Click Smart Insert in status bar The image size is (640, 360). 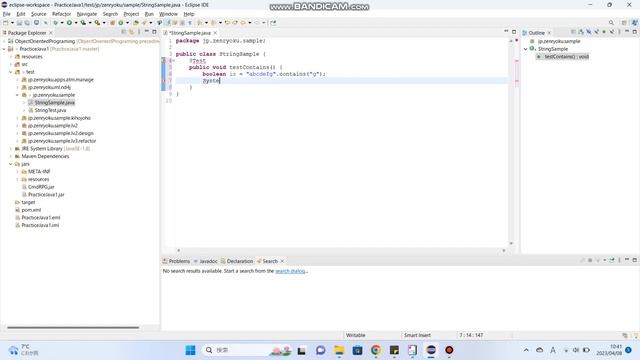417,336
